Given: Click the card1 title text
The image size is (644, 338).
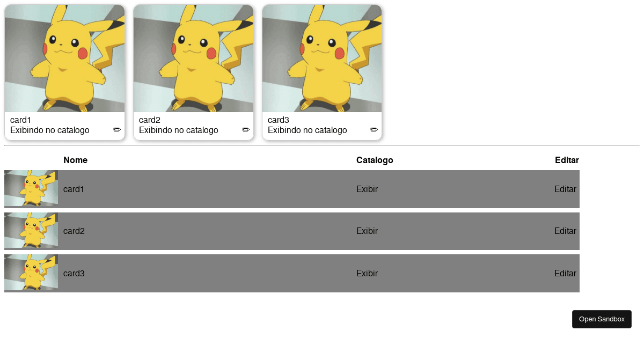Looking at the screenshot, I should pos(19,120).
